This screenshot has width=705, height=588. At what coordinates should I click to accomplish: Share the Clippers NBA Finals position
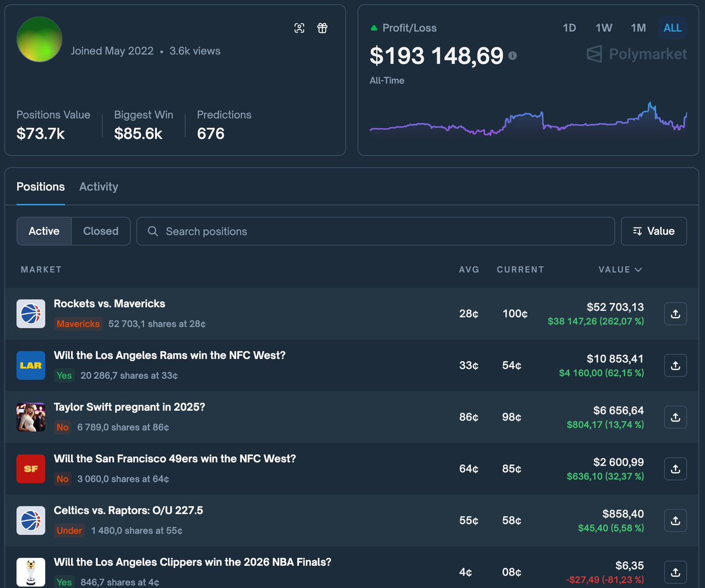[x=676, y=572]
